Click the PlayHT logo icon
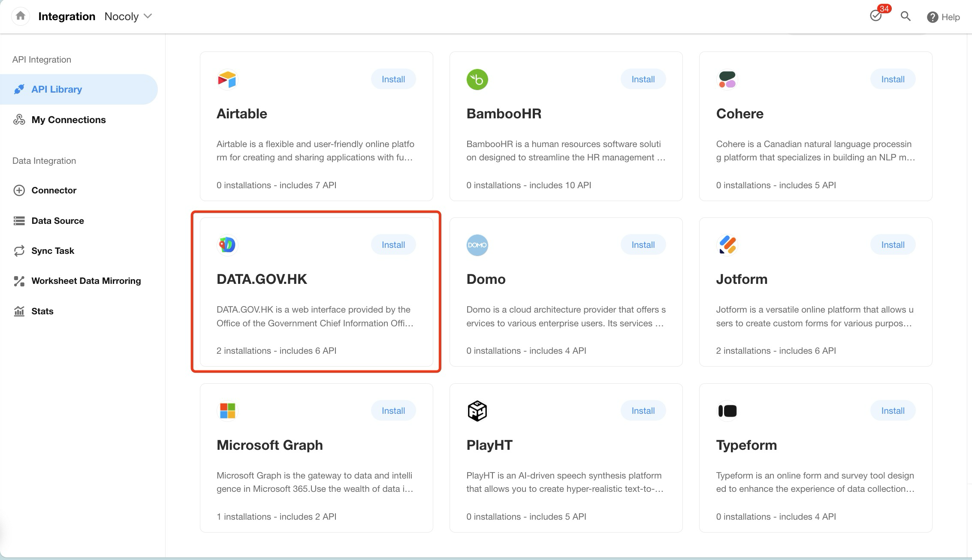972x560 pixels. click(x=477, y=411)
